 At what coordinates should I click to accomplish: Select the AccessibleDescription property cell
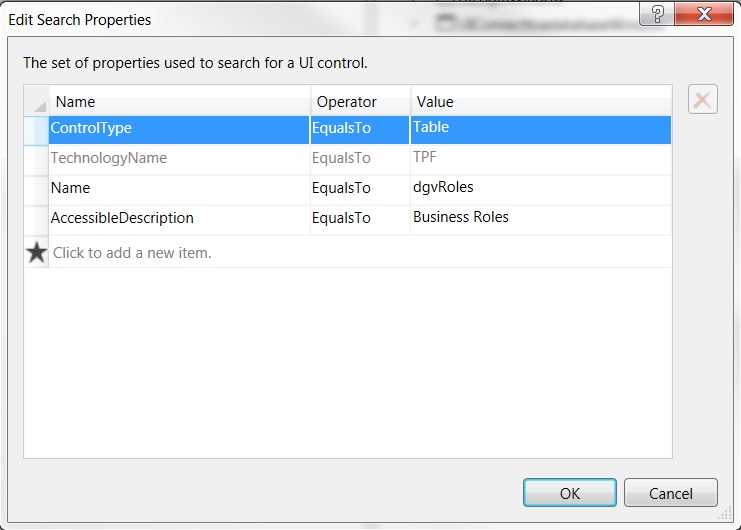click(180, 219)
